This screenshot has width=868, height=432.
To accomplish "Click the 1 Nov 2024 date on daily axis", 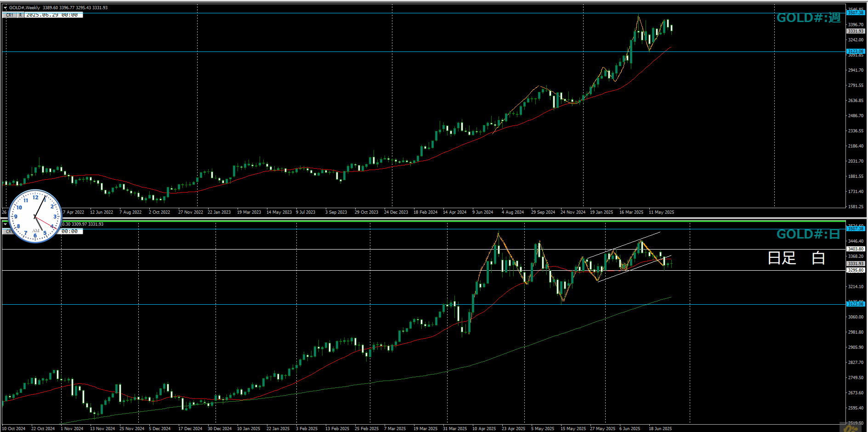I will coord(72,429).
